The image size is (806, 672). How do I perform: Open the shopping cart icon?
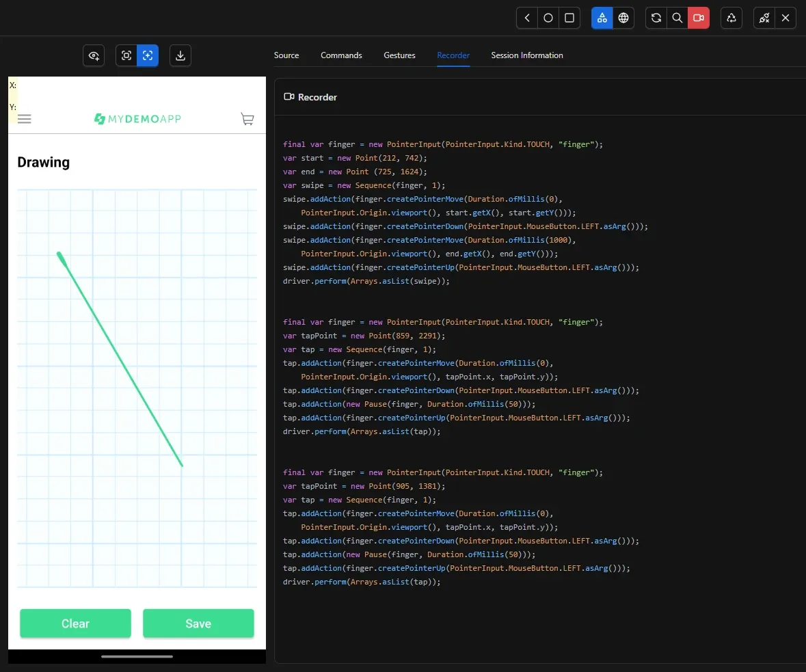tap(247, 119)
